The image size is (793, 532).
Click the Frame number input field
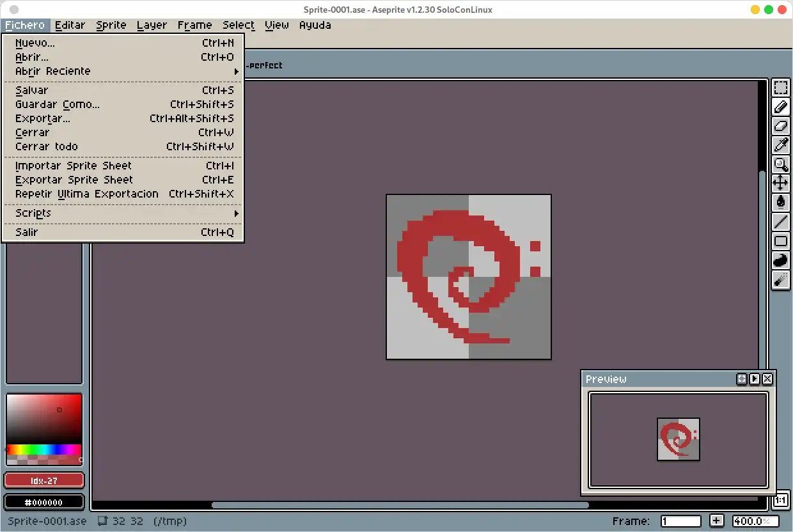(x=681, y=521)
